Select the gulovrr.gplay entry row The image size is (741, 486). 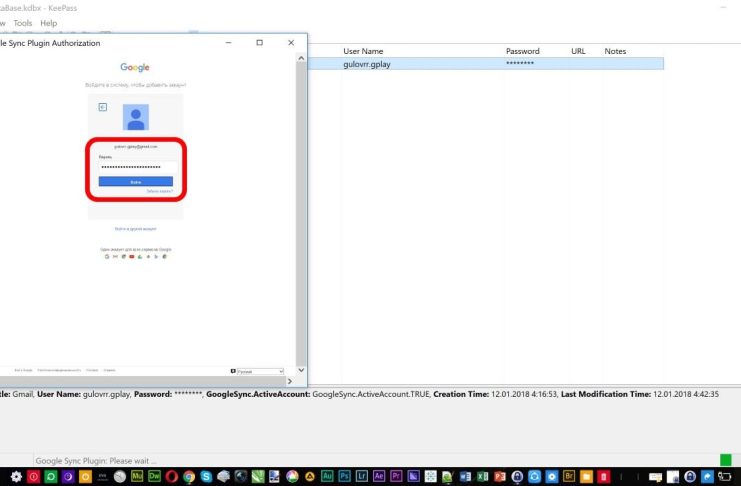[486, 64]
